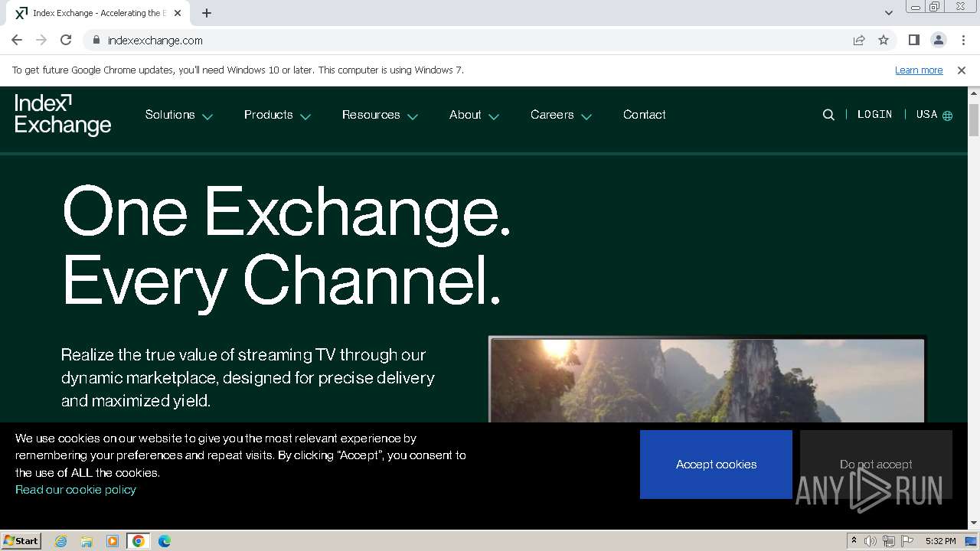The width and height of the screenshot is (980, 551).
Task: Reload the page with refresh icon
Action: click(66, 40)
